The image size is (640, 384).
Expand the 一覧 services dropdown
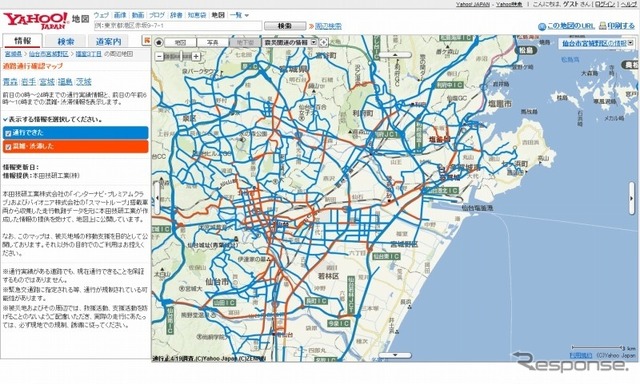coord(239,15)
